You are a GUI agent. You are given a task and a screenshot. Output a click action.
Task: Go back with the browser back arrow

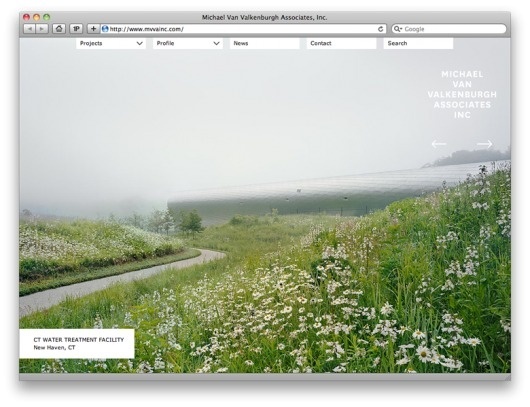30,29
